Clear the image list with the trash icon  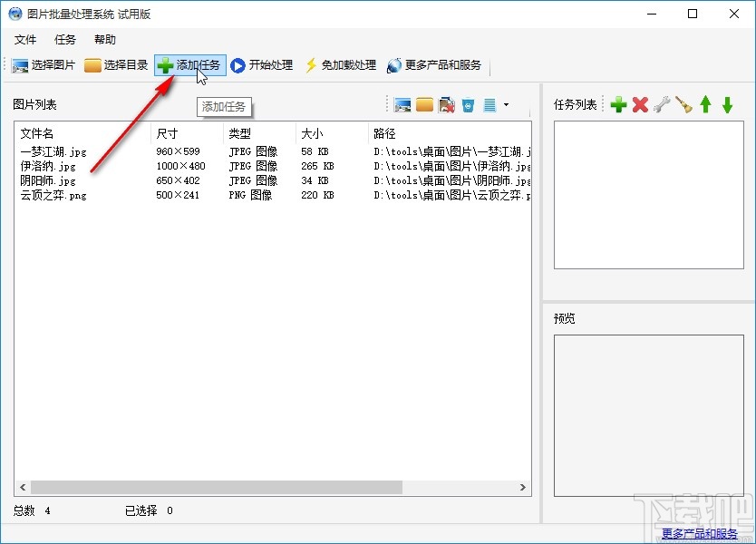click(x=468, y=104)
